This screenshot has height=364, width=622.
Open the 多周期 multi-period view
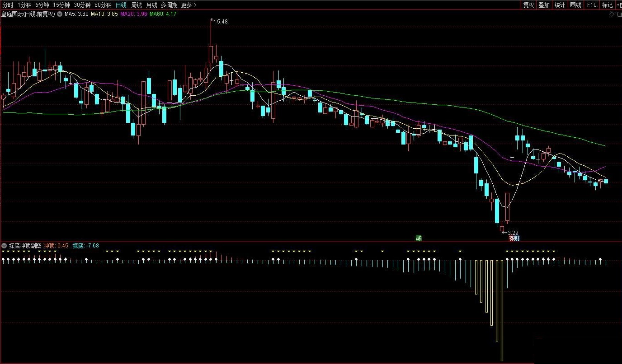pyautogui.click(x=169, y=5)
